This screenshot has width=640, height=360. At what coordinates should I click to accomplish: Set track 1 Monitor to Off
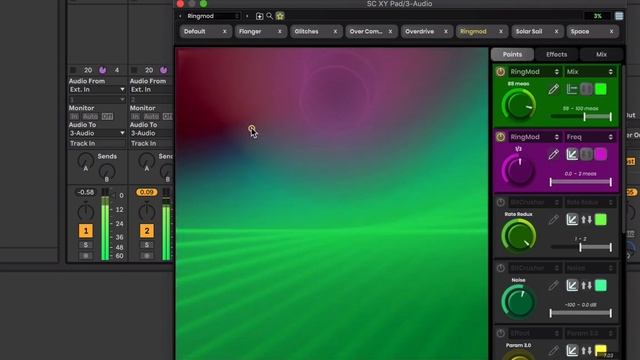pos(107,117)
